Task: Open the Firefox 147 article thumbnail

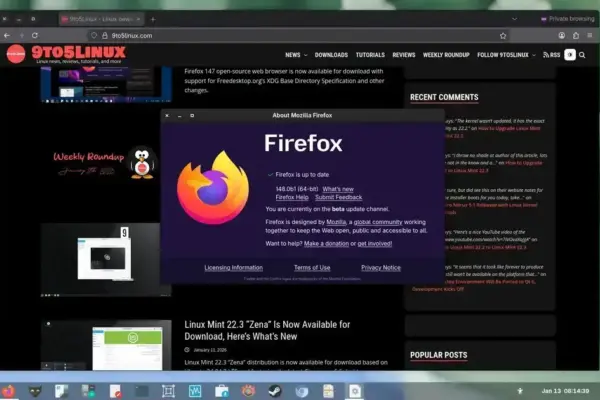Action: pos(106,84)
